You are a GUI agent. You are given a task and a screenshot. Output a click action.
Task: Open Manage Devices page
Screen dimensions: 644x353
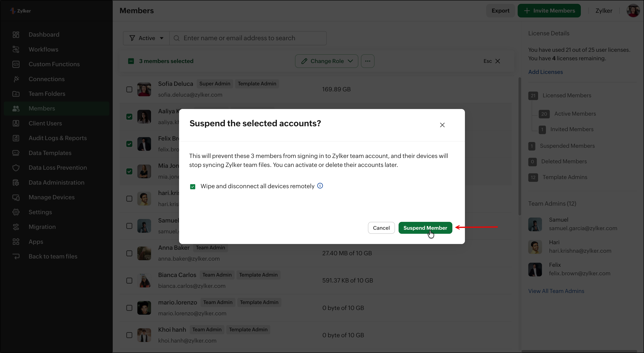[x=51, y=197]
